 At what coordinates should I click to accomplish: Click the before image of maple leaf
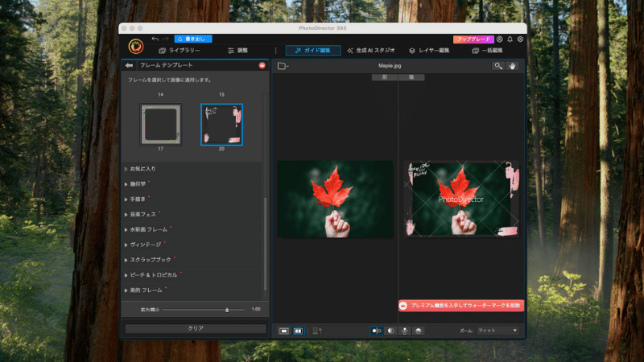335,199
